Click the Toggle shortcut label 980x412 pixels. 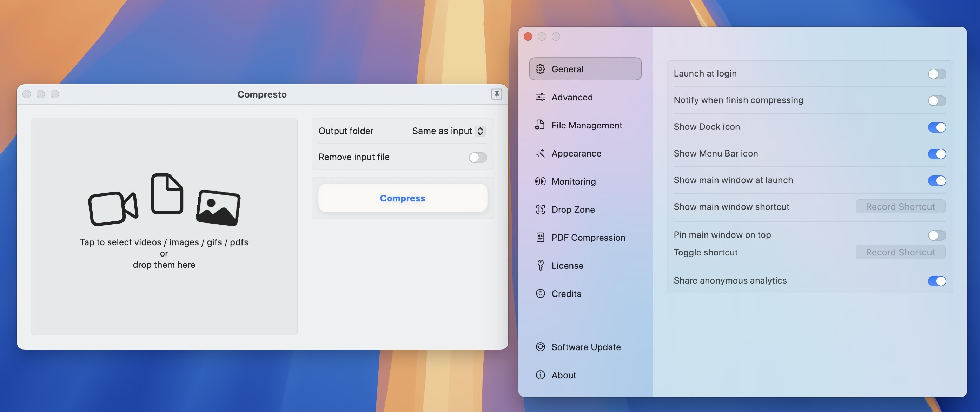705,252
